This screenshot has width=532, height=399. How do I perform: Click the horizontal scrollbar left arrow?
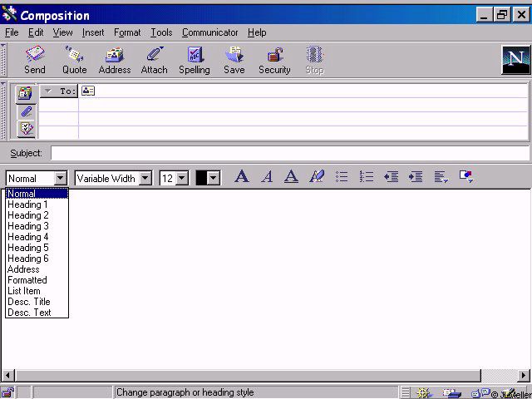point(7,375)
